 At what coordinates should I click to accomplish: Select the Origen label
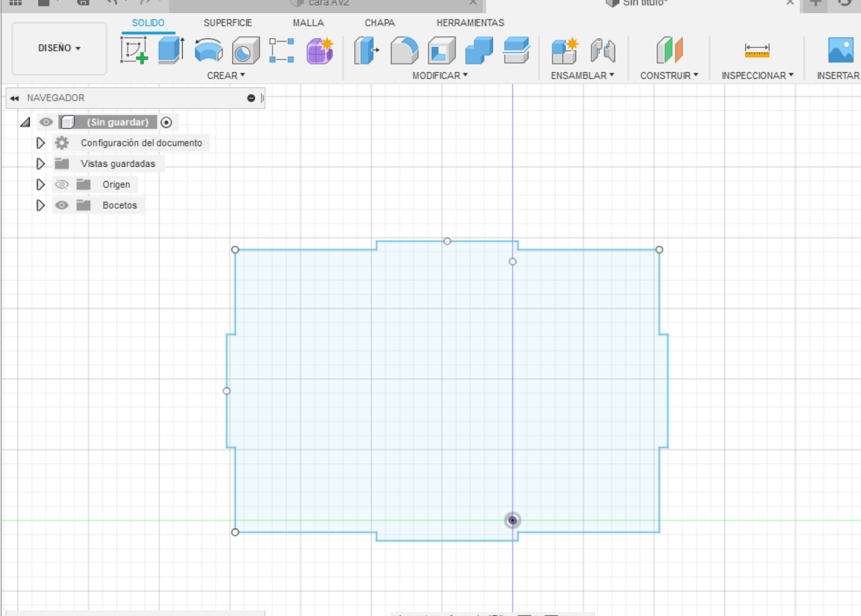(116, 184)
